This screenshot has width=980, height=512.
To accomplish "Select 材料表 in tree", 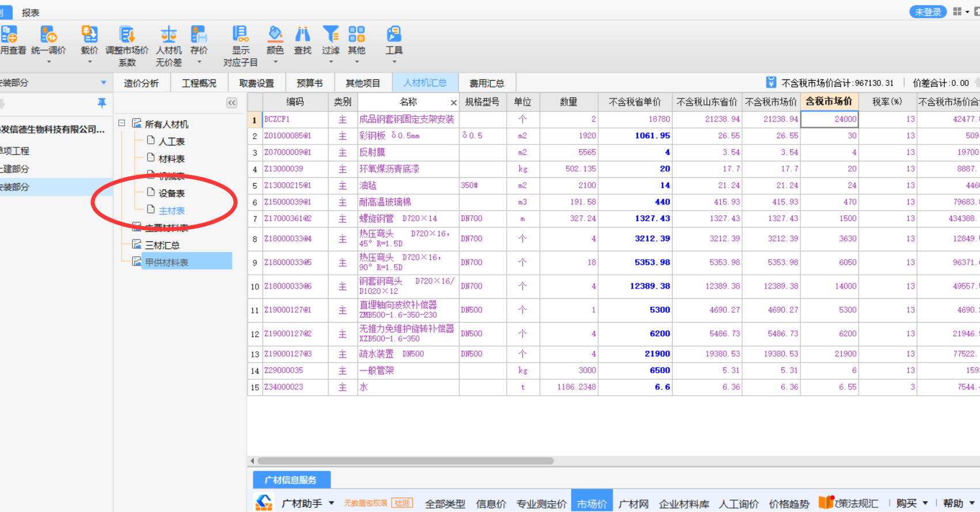I will click(x=172, y=158).
